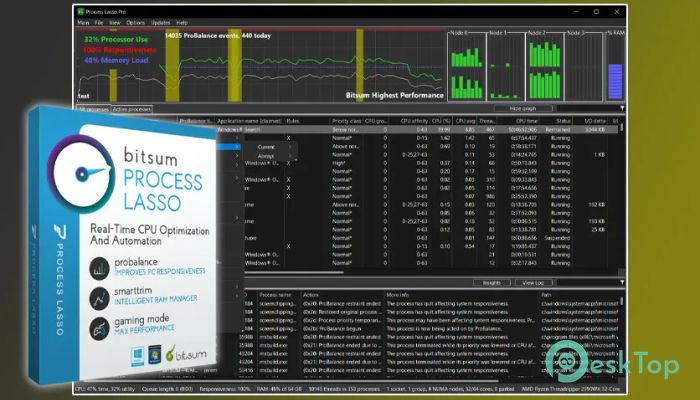This screenshot has width=700, height=400.
Task: Sort log by Action column
Action: [311, 295]
